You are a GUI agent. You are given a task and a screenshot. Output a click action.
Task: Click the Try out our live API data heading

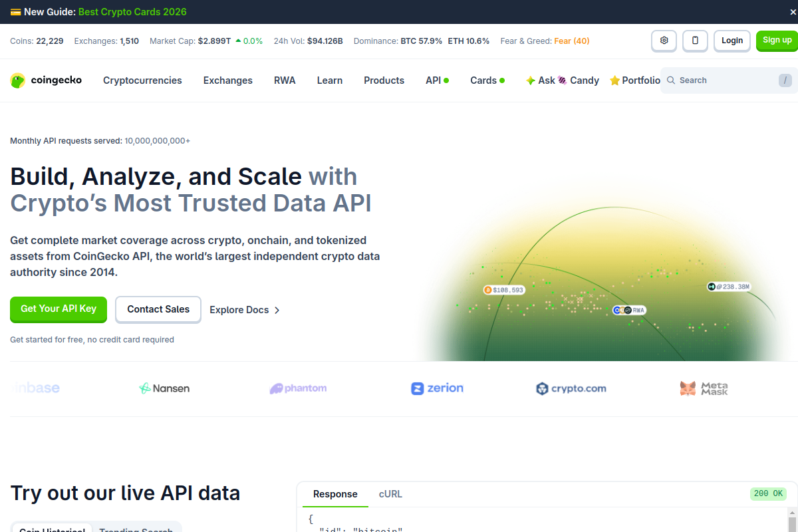(x=125, y=493)
